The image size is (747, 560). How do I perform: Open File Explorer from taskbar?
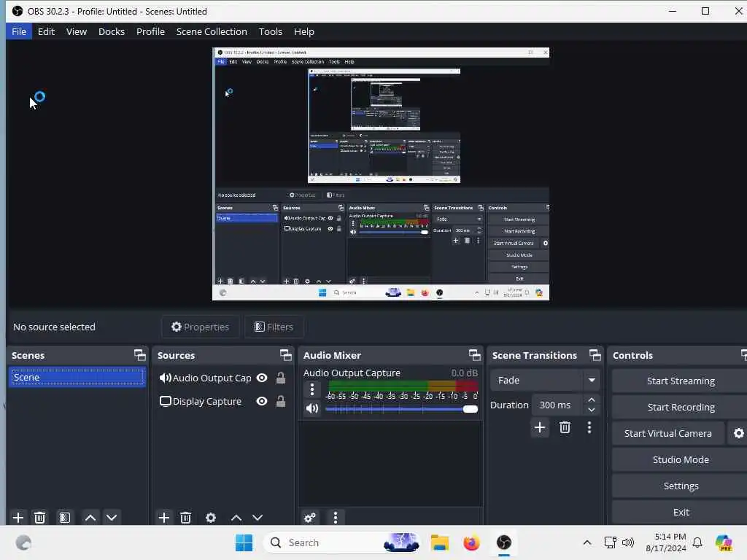pos(439,542)
